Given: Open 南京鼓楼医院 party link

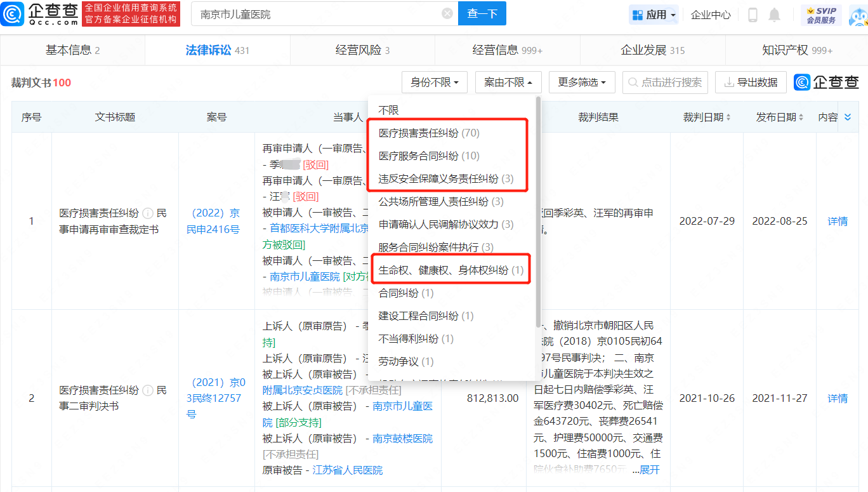Looking at the screenshot, I should [402, 438].
